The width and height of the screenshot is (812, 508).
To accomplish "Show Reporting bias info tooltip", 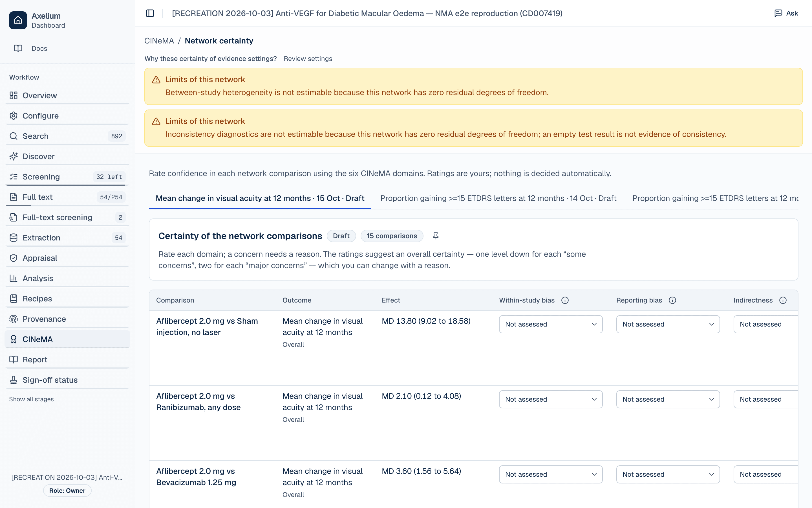I will point(672,300).
